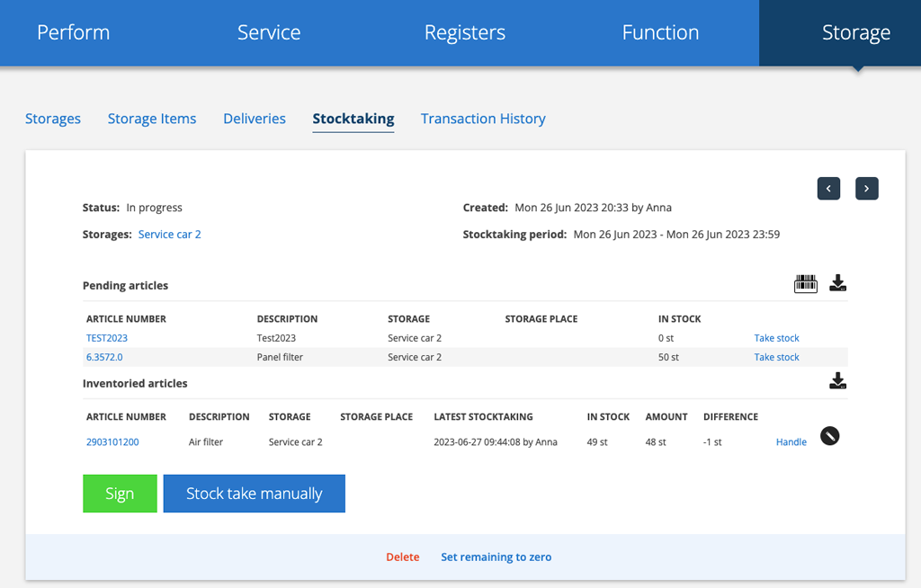Take stock for Panel filter
Image resolution: width=921 pixels, height=588 pixels.
776,357
